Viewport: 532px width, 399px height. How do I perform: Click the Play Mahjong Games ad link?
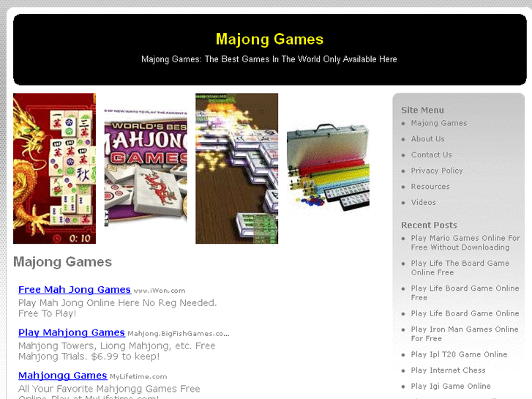[x=72, y=332]
